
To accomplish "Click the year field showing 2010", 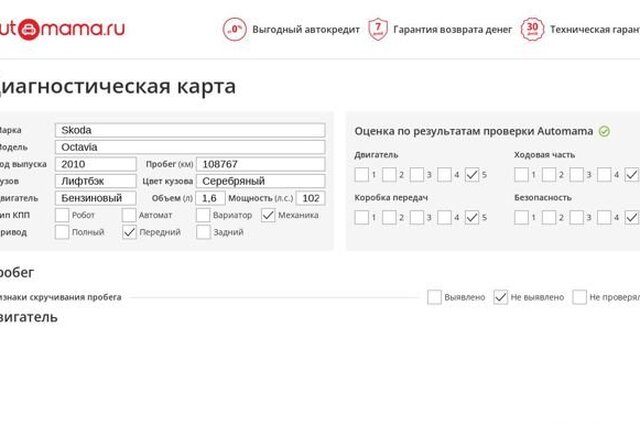I will (96, 164).
